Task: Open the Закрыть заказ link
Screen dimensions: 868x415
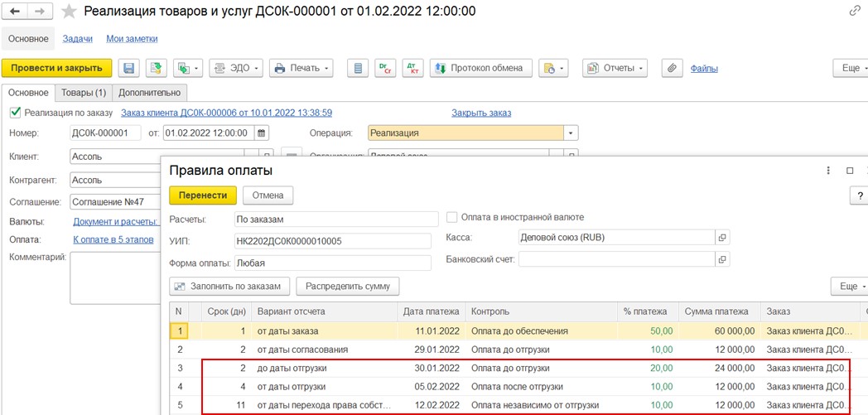Action: (x=481, y=113)
